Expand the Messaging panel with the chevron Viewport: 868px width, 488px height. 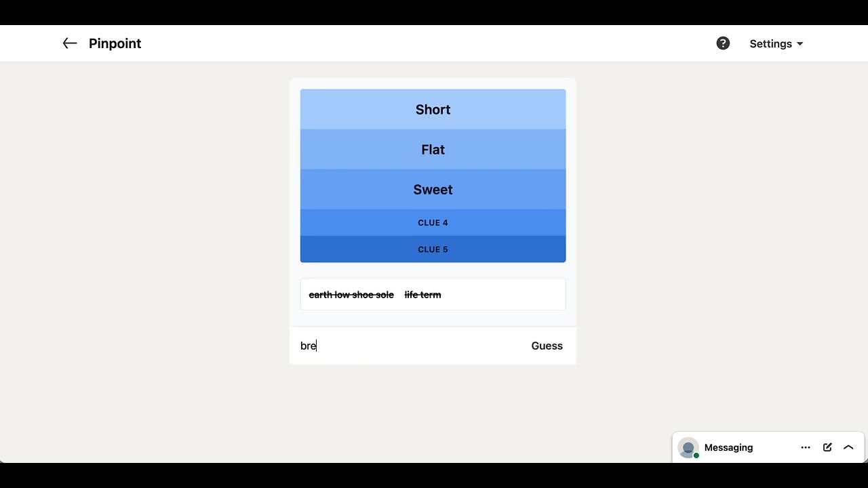click(848, 447)
